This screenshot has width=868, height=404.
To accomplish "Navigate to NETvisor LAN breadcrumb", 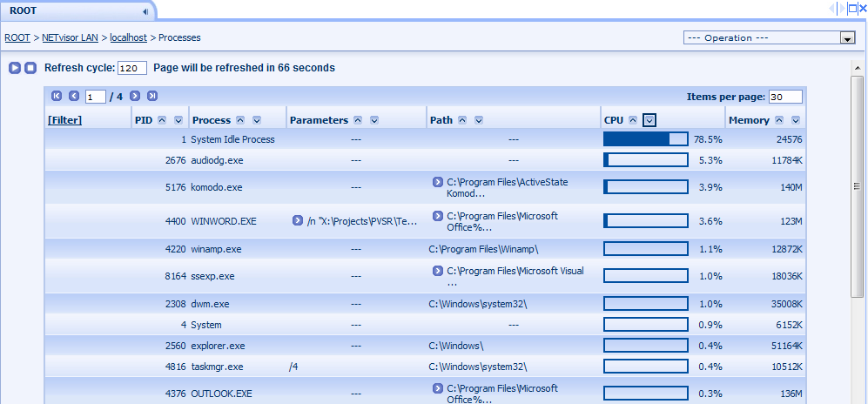I will pos(71,37).
